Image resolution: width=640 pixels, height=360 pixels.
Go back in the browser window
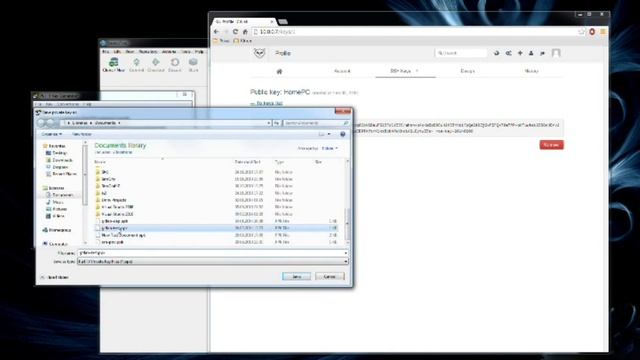coord(217,31)
